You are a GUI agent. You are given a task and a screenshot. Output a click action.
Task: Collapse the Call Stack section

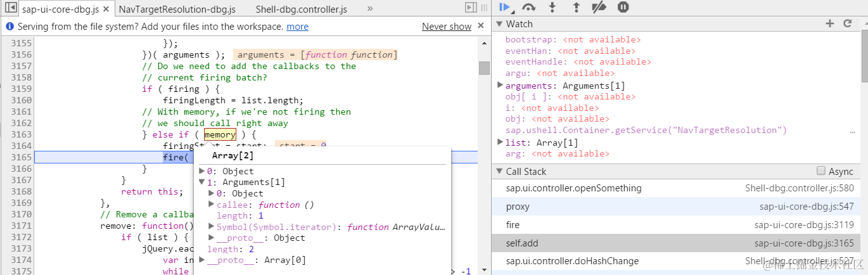point(499,172)
